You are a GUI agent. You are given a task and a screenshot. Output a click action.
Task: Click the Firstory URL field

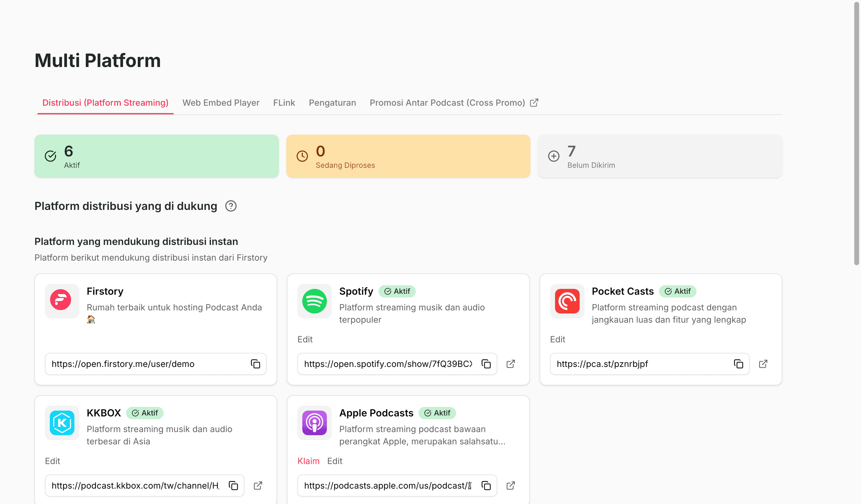coord(156,364)
